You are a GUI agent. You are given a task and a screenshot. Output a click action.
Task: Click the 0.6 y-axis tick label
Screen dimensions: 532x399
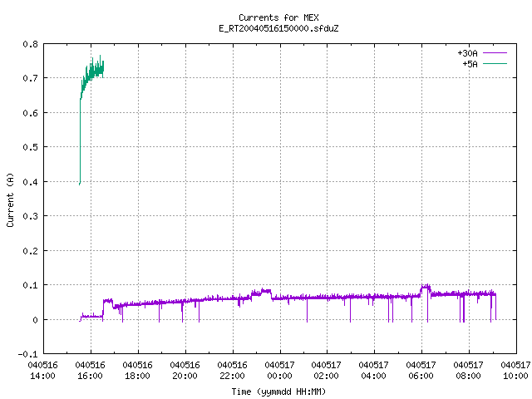pos(30,113)
